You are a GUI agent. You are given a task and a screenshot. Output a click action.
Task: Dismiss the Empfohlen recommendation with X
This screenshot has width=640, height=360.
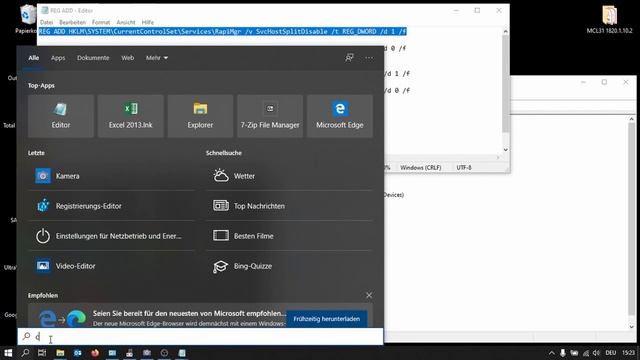click(369, 295)
